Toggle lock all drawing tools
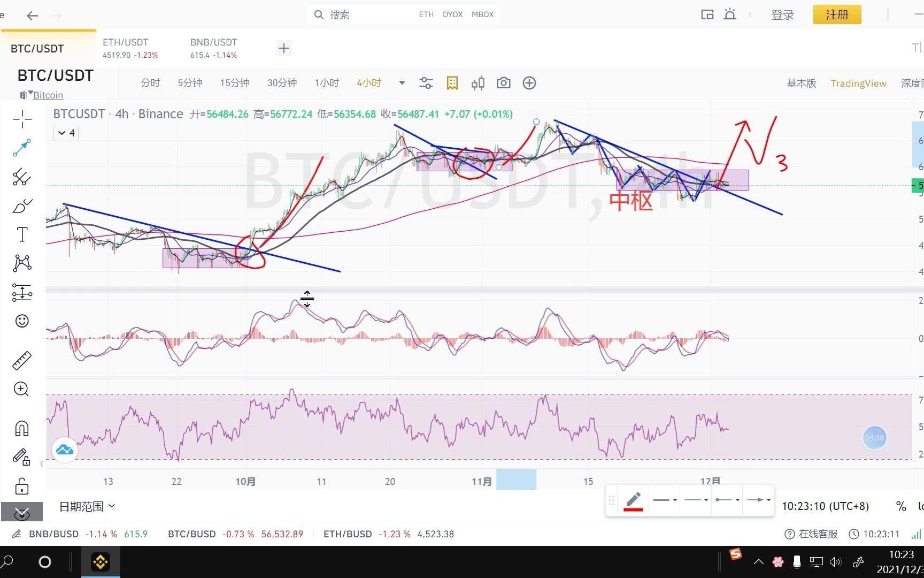 [22, 486]
